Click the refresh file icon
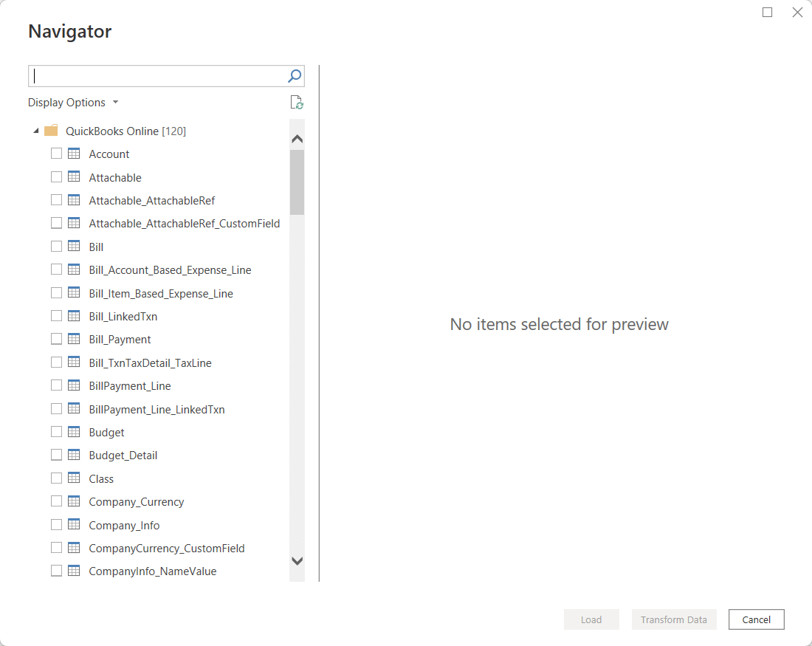812x646 pixels. pos(297,102)
